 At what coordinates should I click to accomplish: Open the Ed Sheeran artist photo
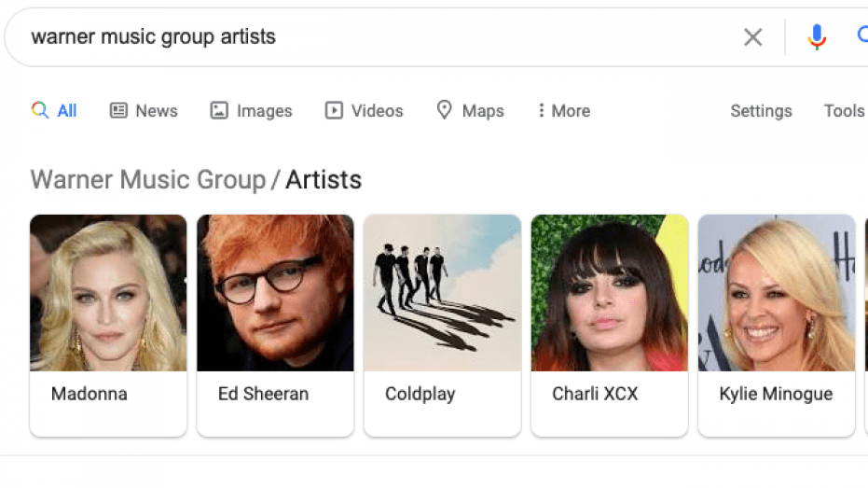(275, 293)
